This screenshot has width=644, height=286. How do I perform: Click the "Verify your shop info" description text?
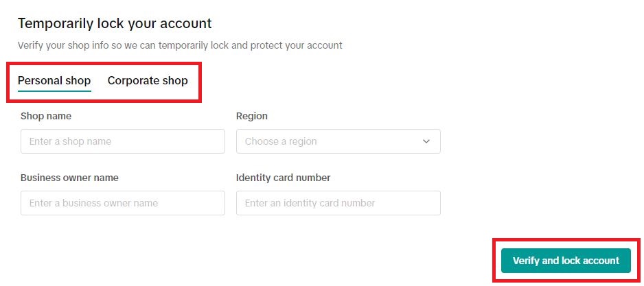coord(180,45)
